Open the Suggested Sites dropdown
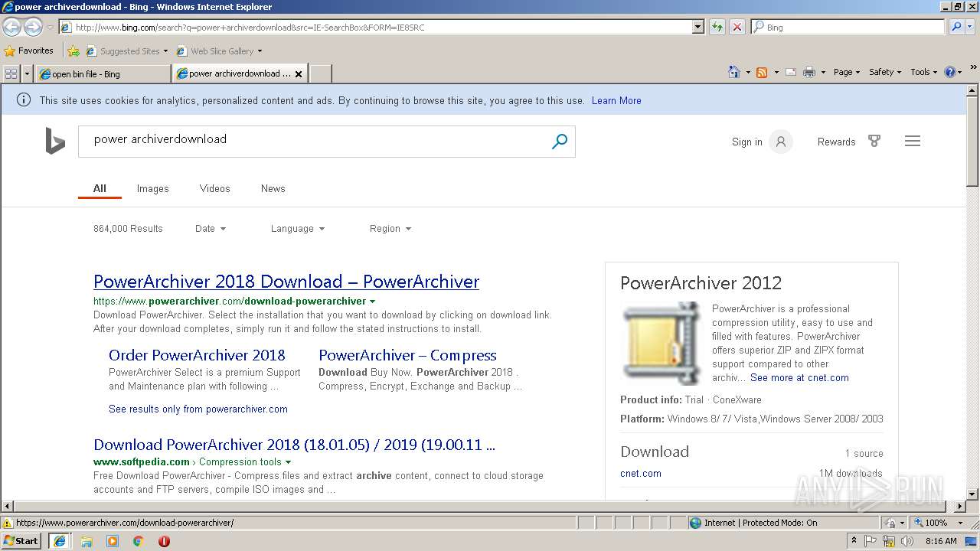The width and height of the screenshot is (980, 551). 126,51
